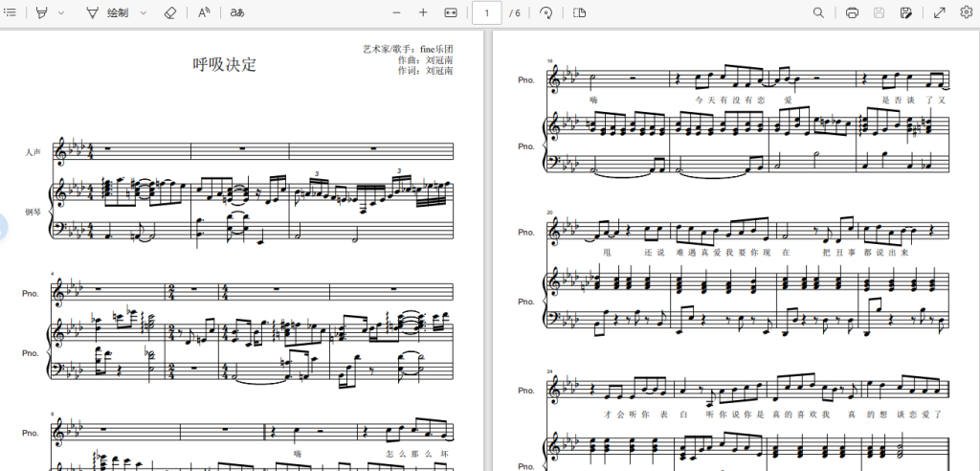This screenshot has height=471, width=980.
Task: Click the measure number 16
Action: click(550, 60)
